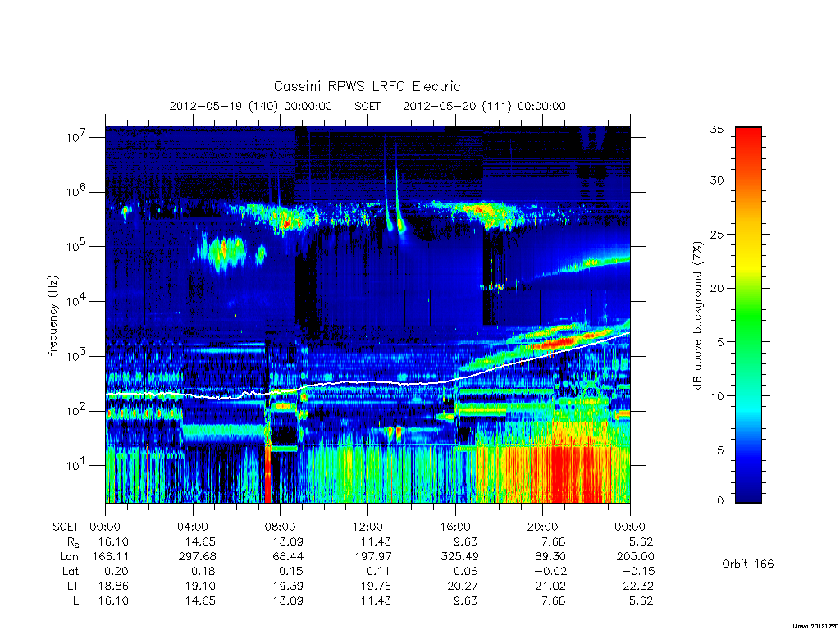
Task: Click Lon value 166.11
Action: 111,557
